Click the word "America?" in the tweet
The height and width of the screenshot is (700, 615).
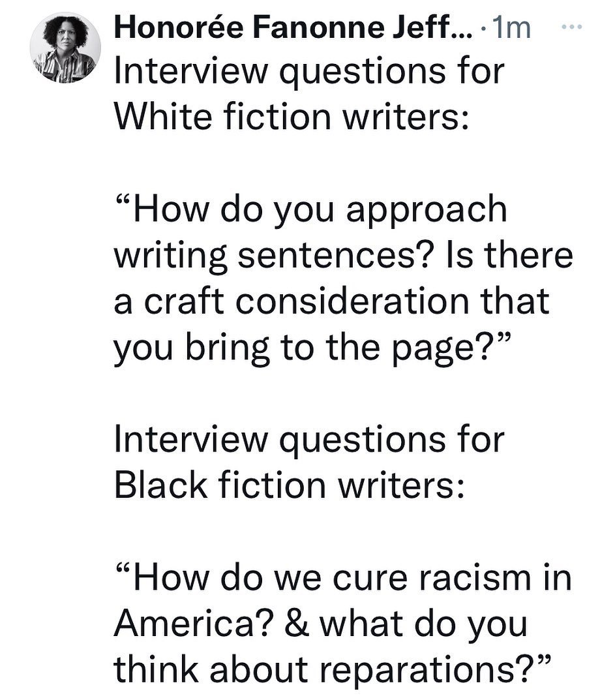coord(192,626)
